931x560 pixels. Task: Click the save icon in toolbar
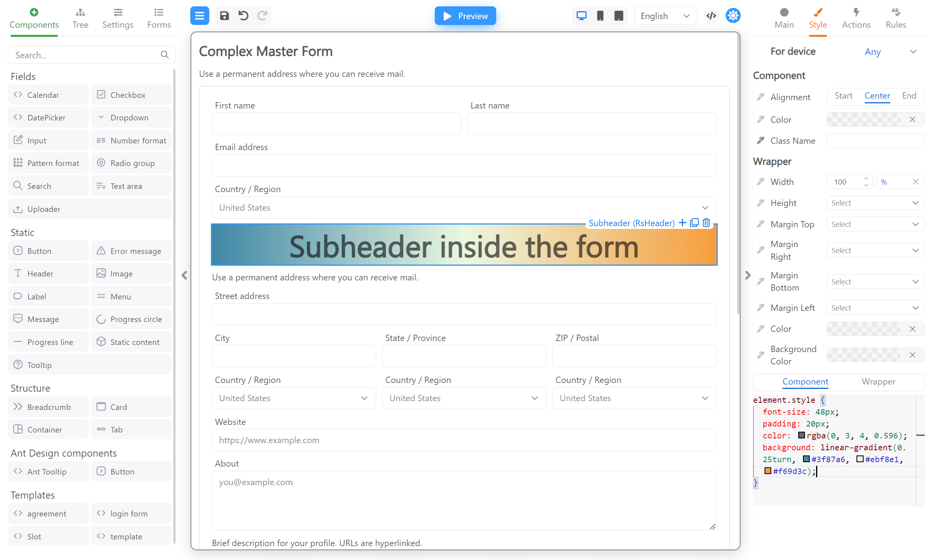(224, 16)
